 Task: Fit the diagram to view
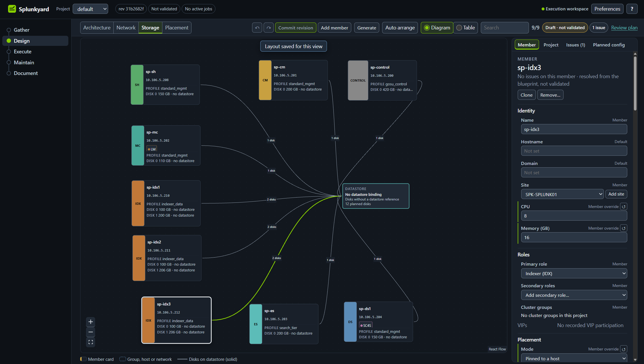(x=91, y=342)
